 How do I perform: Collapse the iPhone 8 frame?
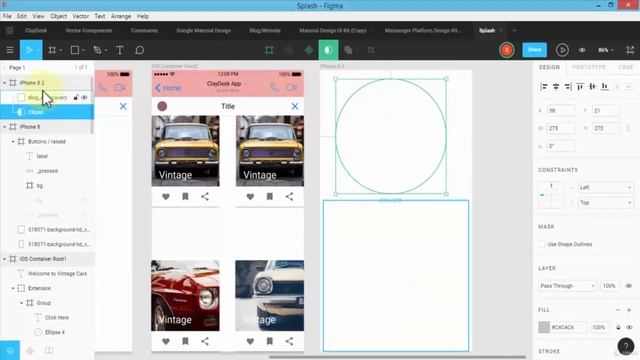(x=4, y=127)
